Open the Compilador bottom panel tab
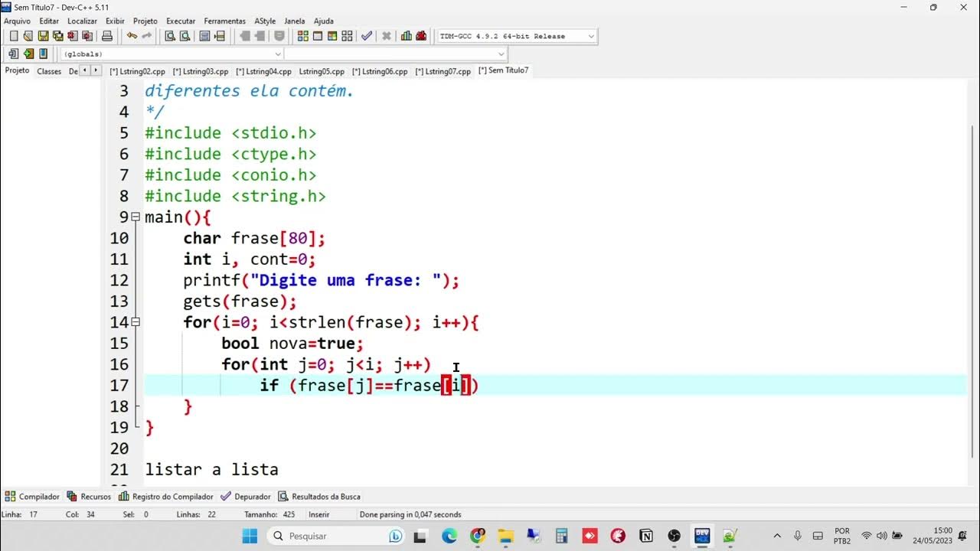 tap(32, 497)
